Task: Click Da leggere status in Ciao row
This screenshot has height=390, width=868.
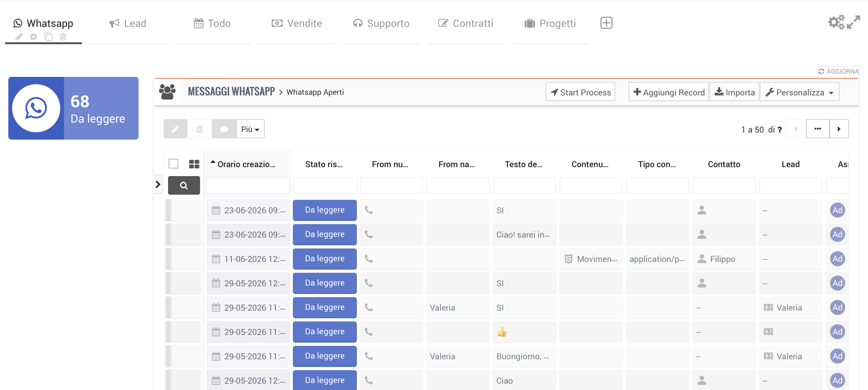Action: tap(325, 380)
